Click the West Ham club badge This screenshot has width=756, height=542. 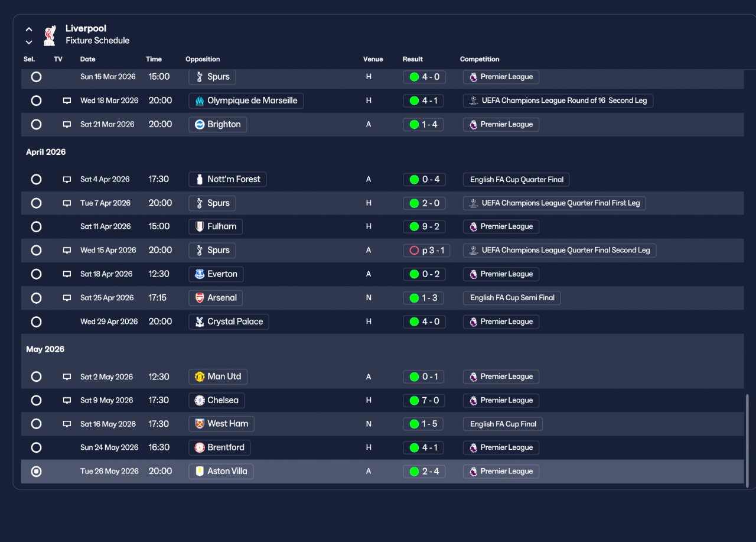click(200, 424)
